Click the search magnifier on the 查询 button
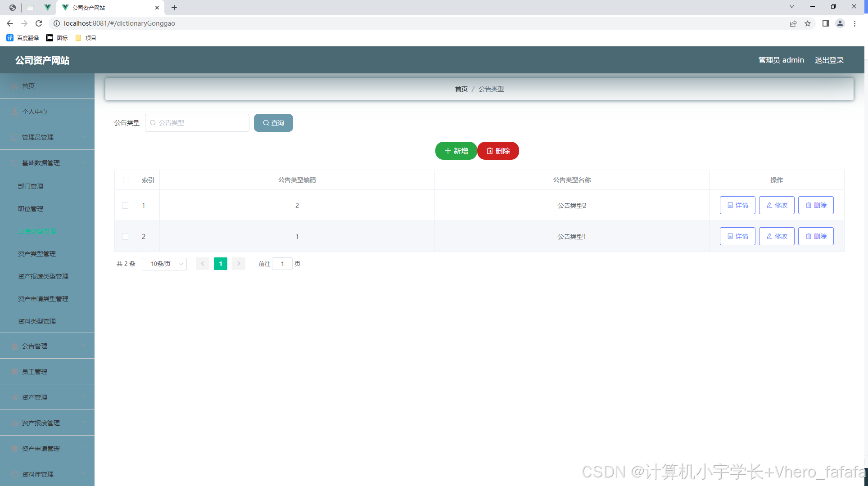Screen dimensions: 868x486 [266, 123]
